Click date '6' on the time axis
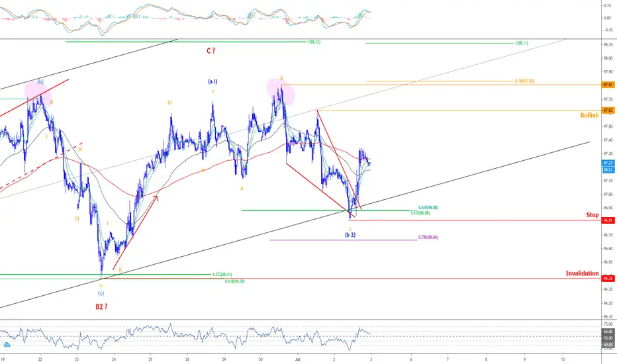 click(x=411, y=359)
